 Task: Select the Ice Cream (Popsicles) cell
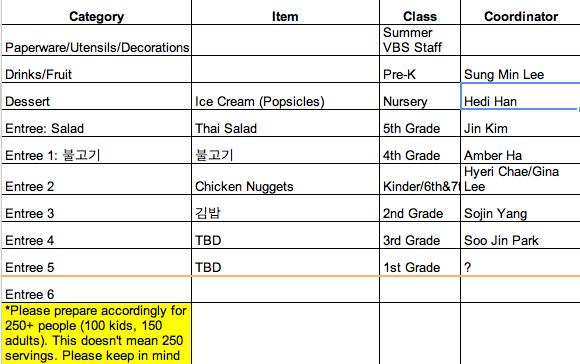285,96
